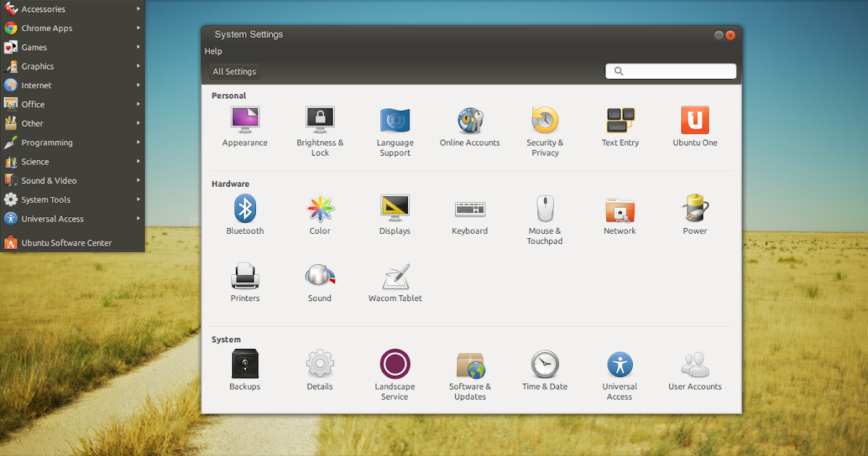Open Online Accounts settings

470,127
